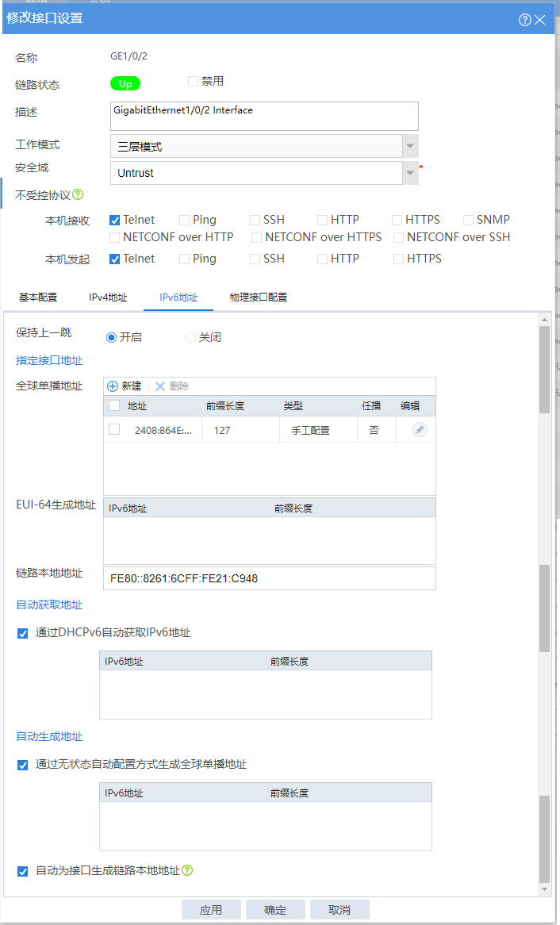Enable SSH under 本机发起

click(x=255, y=259)
